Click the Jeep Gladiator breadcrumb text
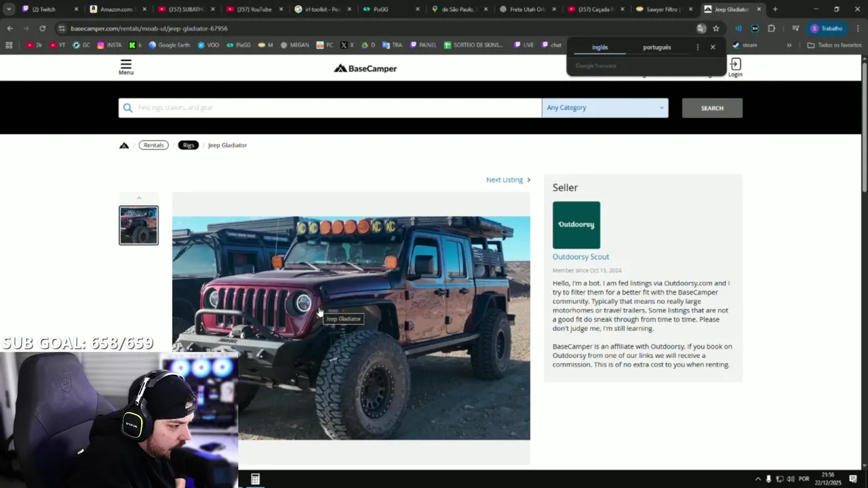The height and width of the screenshot is (488, 868). tap(227, 145)
